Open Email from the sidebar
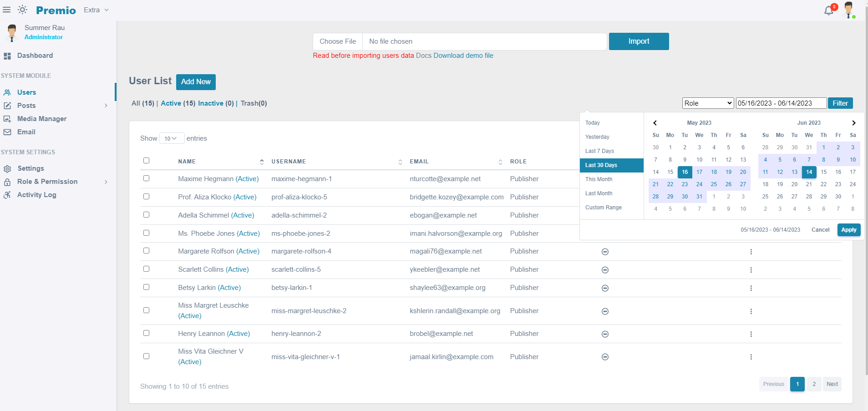 [26, 132]
